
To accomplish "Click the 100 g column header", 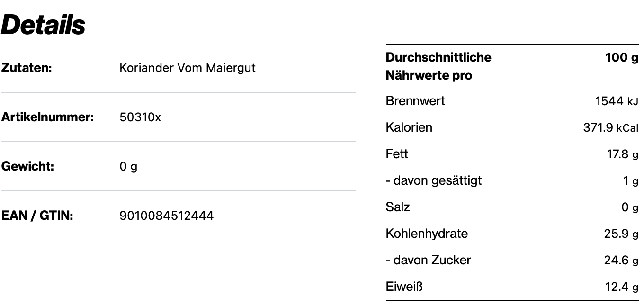I will click(x=622, y=57).
